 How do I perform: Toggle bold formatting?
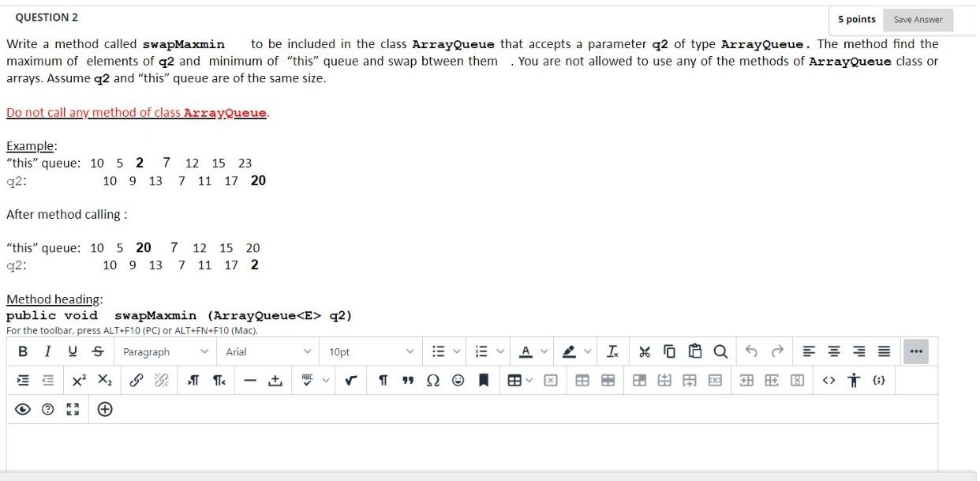21,351
